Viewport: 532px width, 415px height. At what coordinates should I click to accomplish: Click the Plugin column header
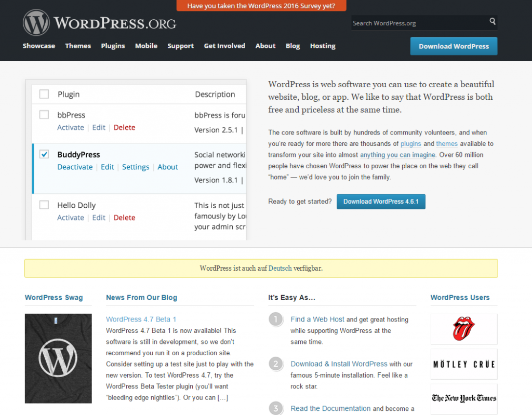(x=69, y=95)
